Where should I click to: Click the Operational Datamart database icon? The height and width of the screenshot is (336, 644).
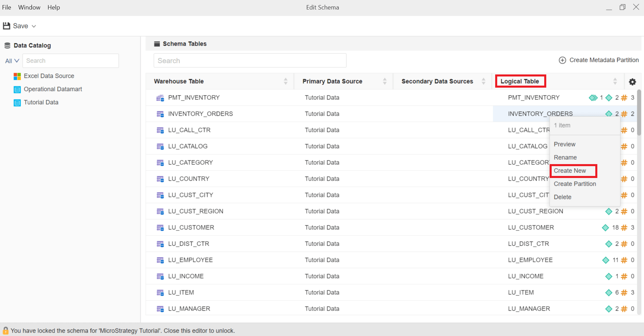tap(17, 89)
